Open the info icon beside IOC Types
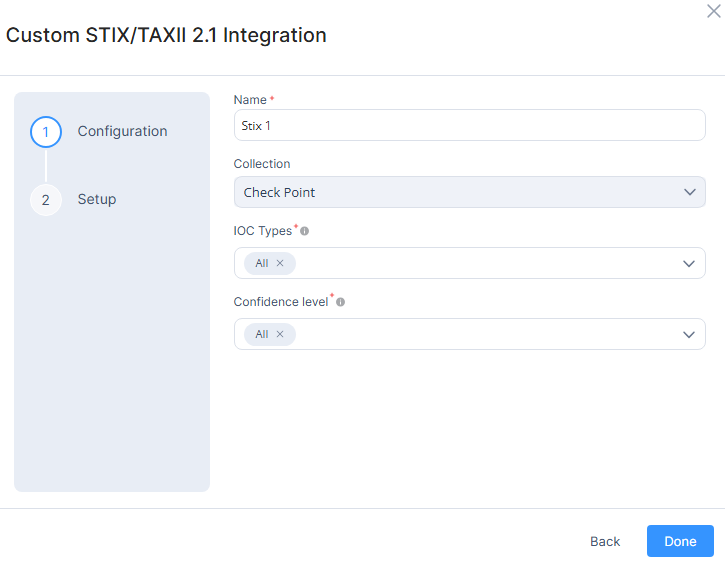The width and height of the screenshot is (725, 570). coord(305,231)
